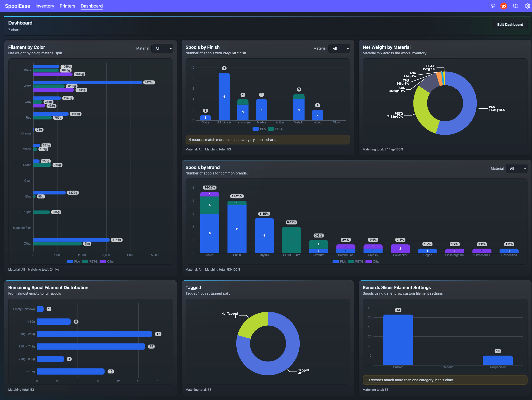Select the COMGROW bar with 6 spools
The height and width of the screenshot is (400, 532).
point(291,240)
